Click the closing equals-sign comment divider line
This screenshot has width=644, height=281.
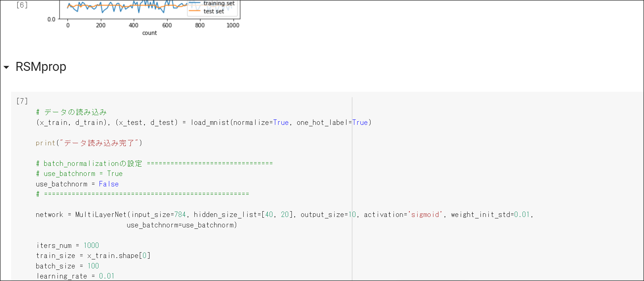(x=142, y=194)
